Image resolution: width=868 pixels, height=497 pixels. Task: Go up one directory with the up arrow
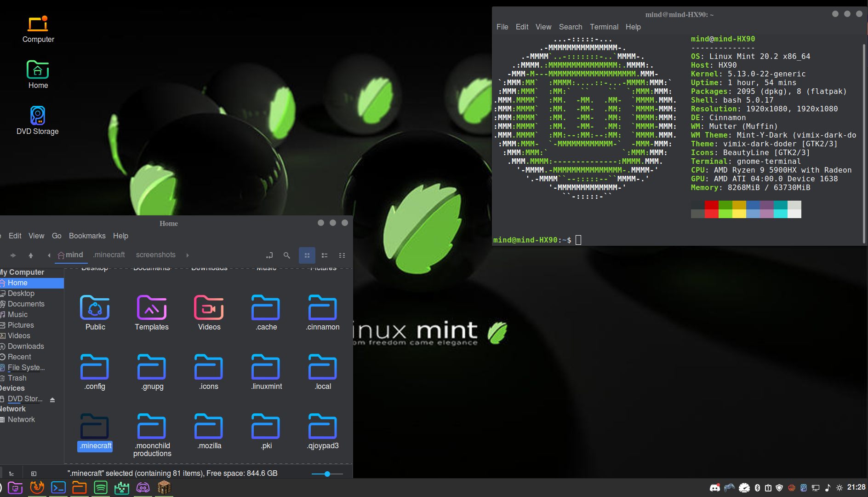point(30,255)
